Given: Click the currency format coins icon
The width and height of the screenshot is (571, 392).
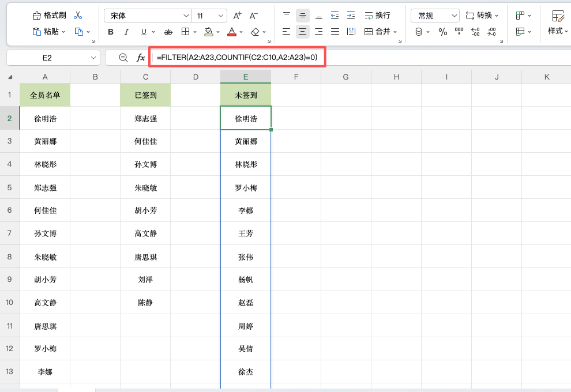Looking at the screenshot, I should coord(419,32).
